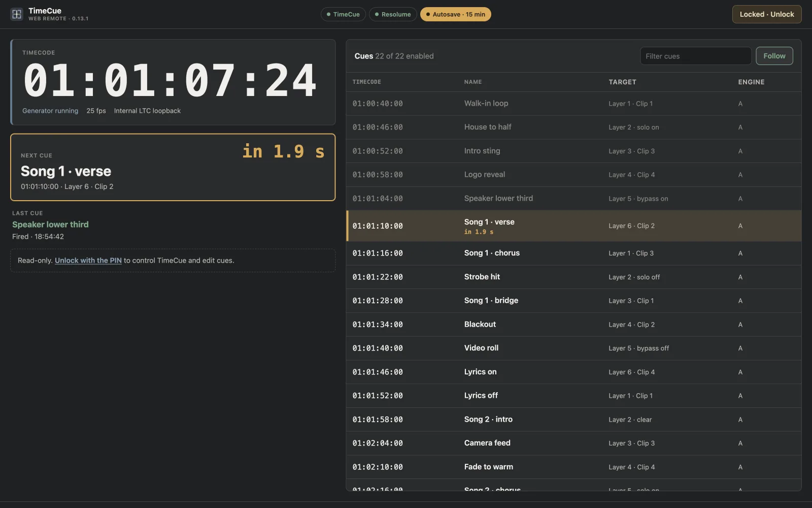
Task: Click the Speaker lower third last cue name
Action: click(50, 225)
